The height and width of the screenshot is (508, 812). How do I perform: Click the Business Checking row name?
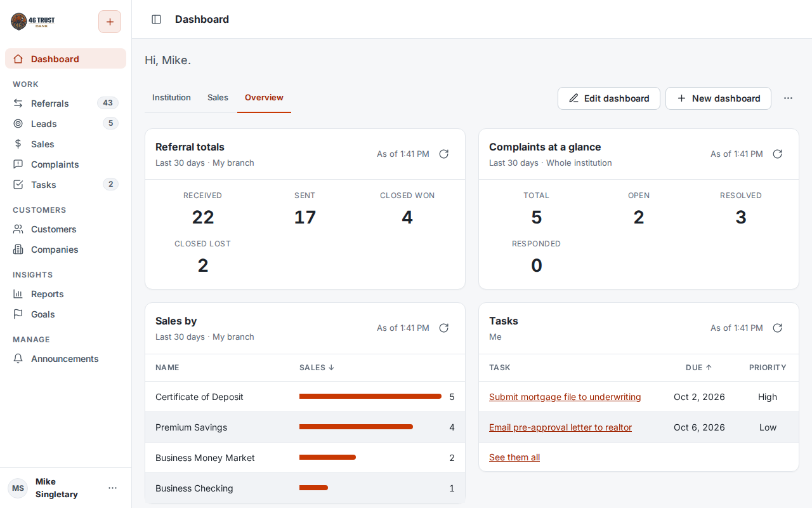(x=194, y=488)
